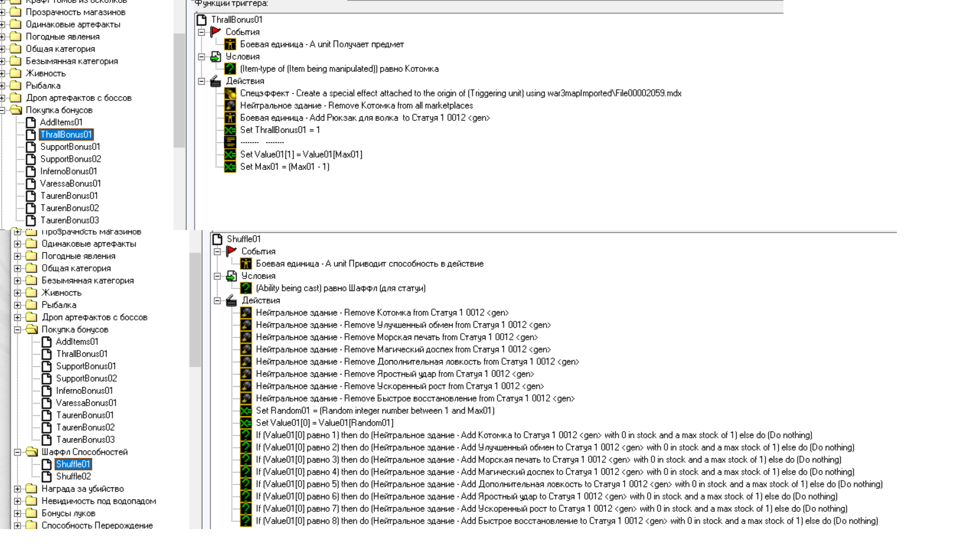Screen dimensions: 980x551
Task: Select the highlighted Shuffle01 trigger
Action: coord(73,464)
